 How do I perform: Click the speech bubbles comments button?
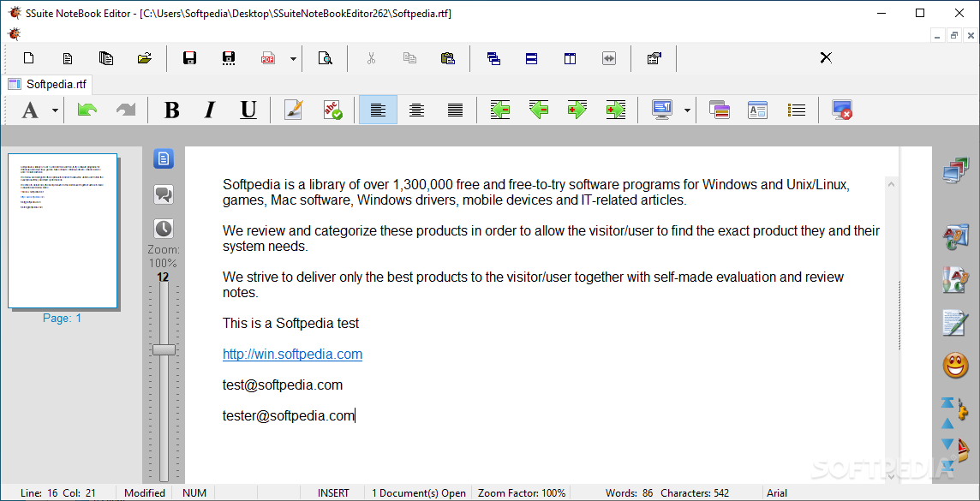click(164, 194)
